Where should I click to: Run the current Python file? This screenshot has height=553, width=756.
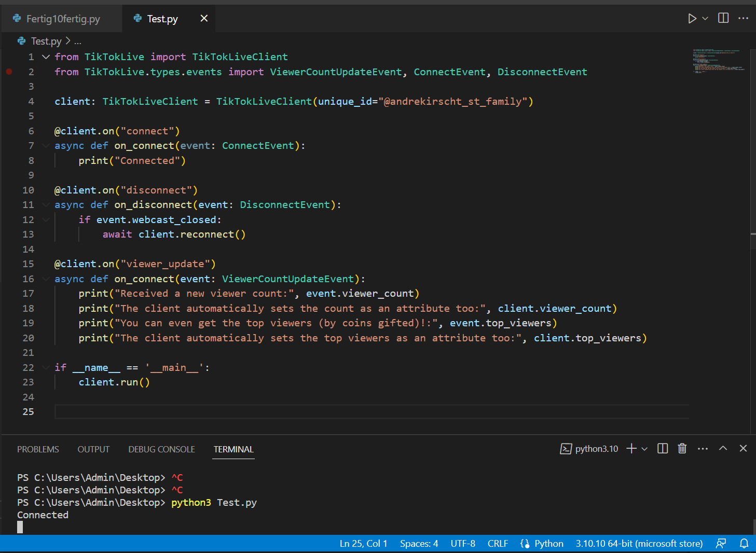[692, 18]
